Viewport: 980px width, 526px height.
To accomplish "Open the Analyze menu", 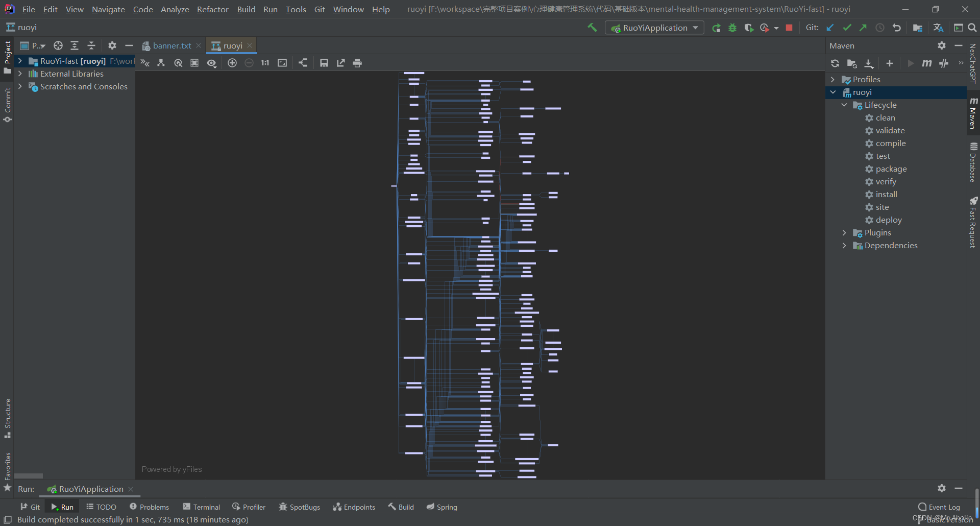I will [175, 9].
